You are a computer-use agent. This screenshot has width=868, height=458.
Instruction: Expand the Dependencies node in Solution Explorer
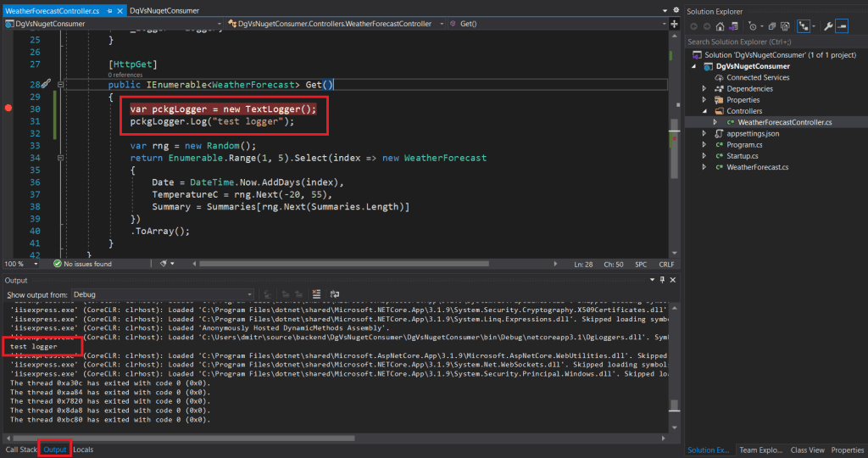click(704, 89)
